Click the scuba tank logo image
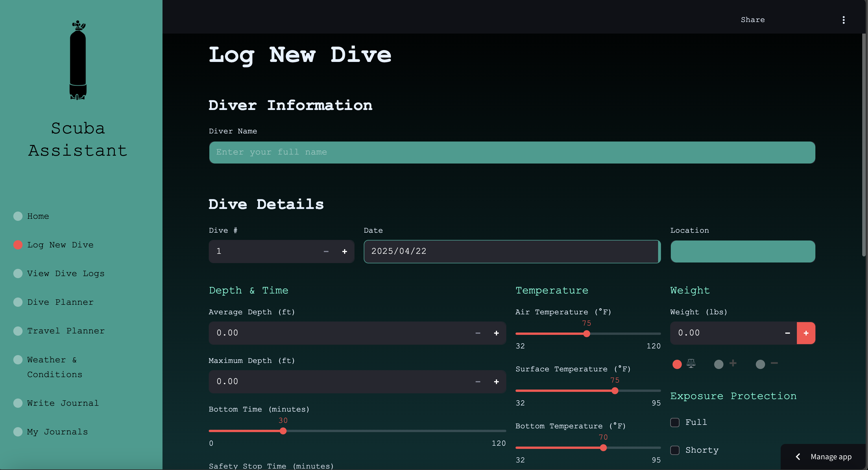This screenshot has width=868, height=470. [78, 60]
